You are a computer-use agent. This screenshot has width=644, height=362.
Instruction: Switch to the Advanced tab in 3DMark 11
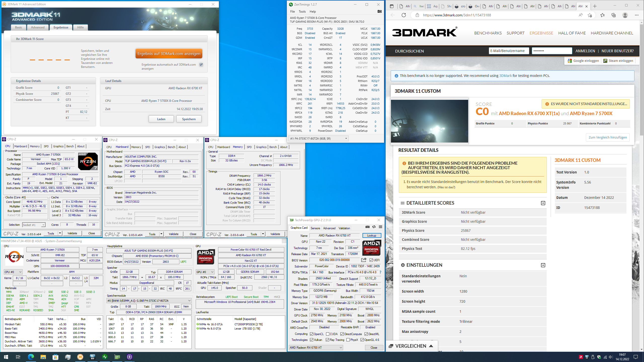coord(38,27)
